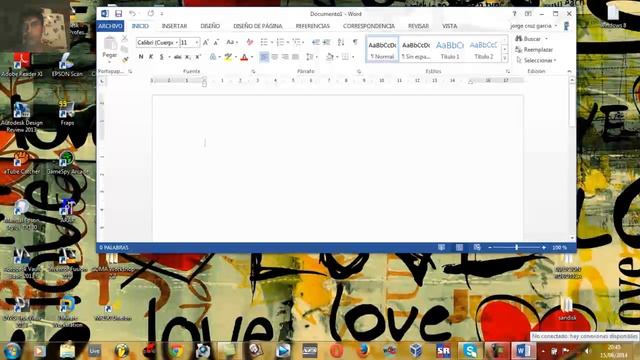Image resolution: width=640 pixels, height=360 pixels.
Task: Toggle align left paragraph button
Action: click(x=264, y=57)
